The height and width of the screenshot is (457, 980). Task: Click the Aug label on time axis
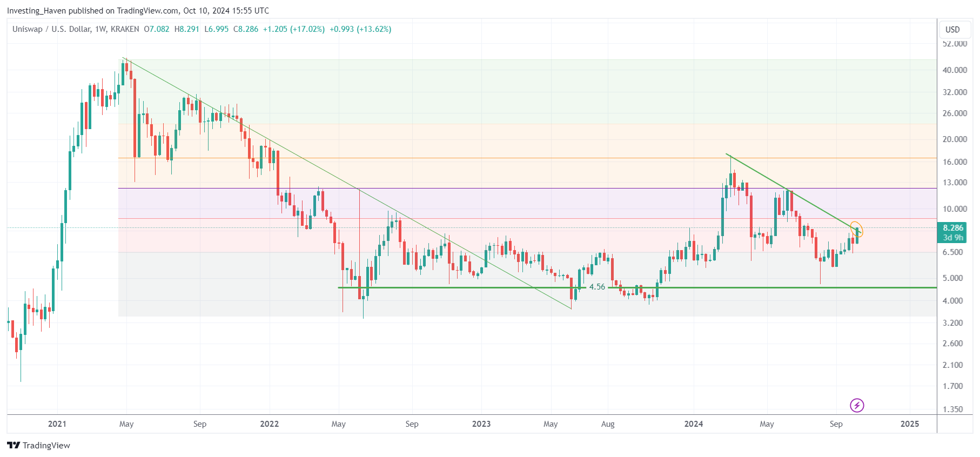[608, 424]
